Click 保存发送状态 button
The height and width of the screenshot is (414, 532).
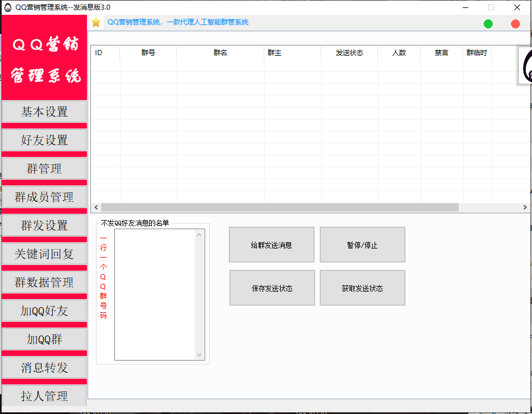tap(272, 288)
